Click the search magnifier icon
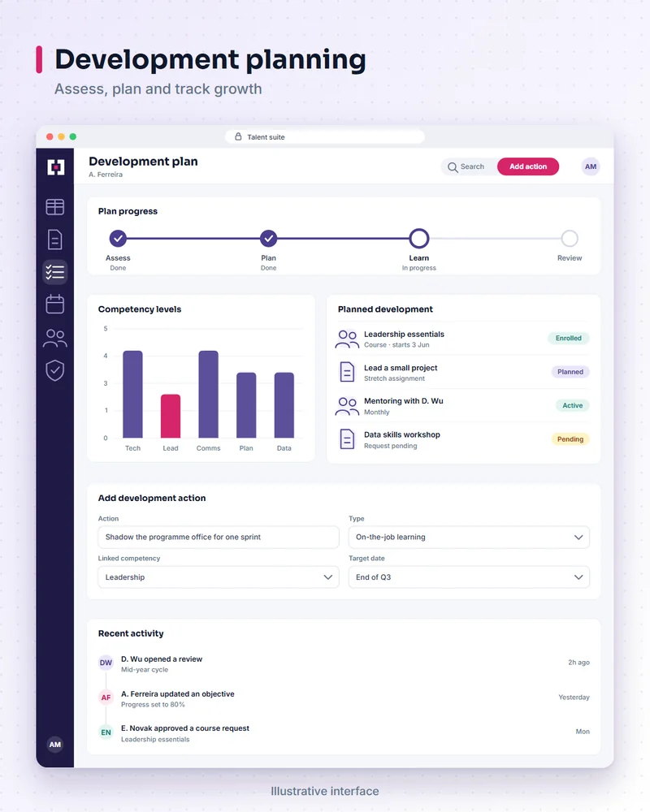Image resolution: width=650 pixels, height=812 pixels. coord(453,167)
